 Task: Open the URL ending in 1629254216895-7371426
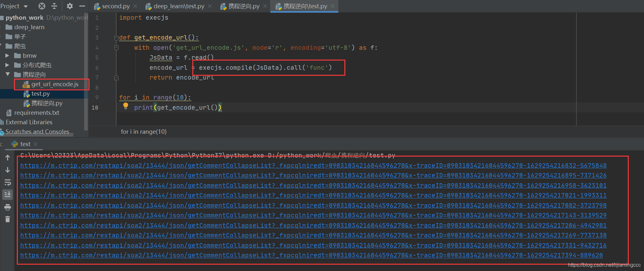point(313,175)
